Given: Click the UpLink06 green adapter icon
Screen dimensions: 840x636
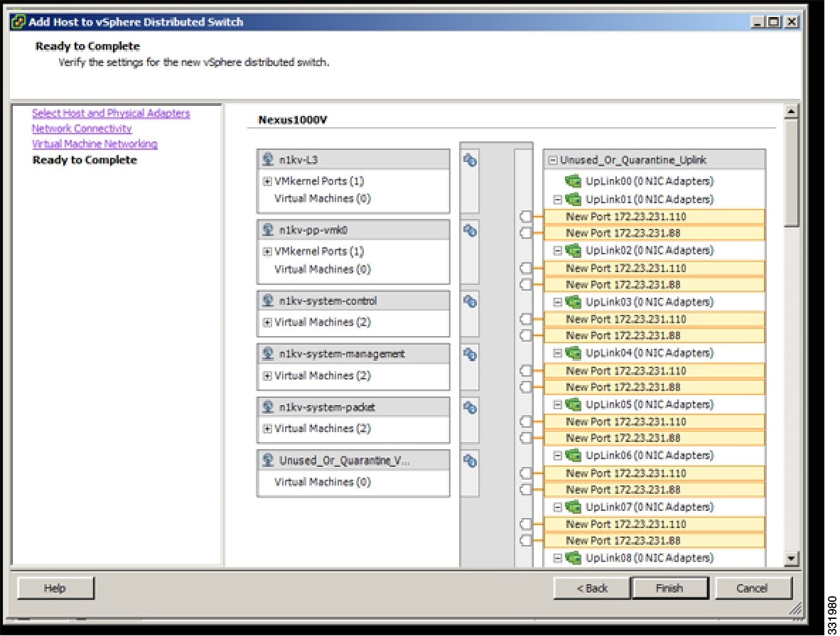Looking at the screenshot, I should (574, 456).
